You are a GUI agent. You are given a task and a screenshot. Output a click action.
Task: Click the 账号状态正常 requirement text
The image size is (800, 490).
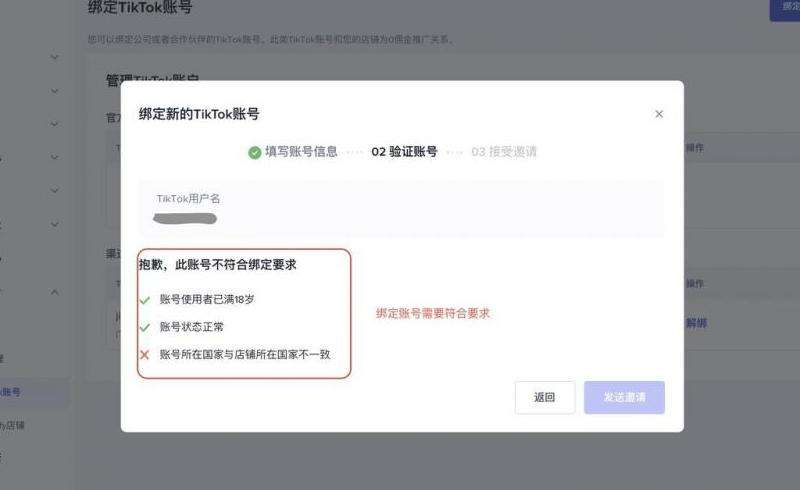(191, 327)
